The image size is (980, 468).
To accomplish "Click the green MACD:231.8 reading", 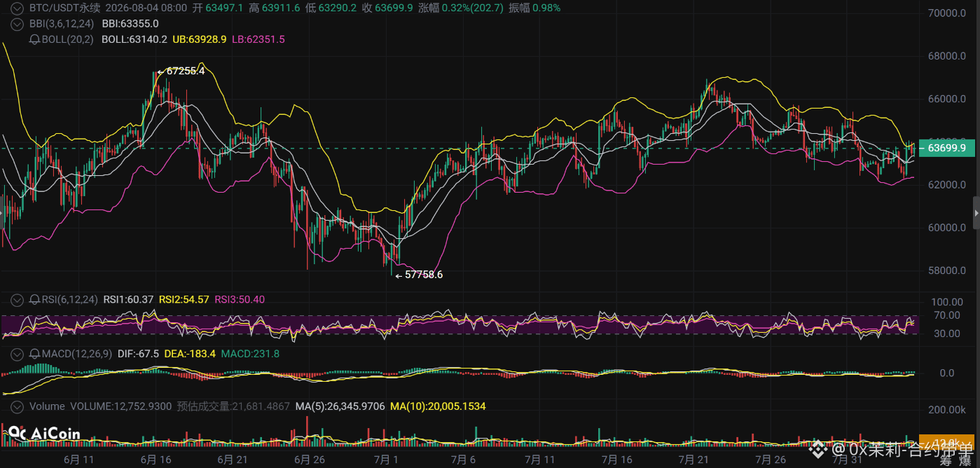I will pyautogui.click(x=250, y=354).
